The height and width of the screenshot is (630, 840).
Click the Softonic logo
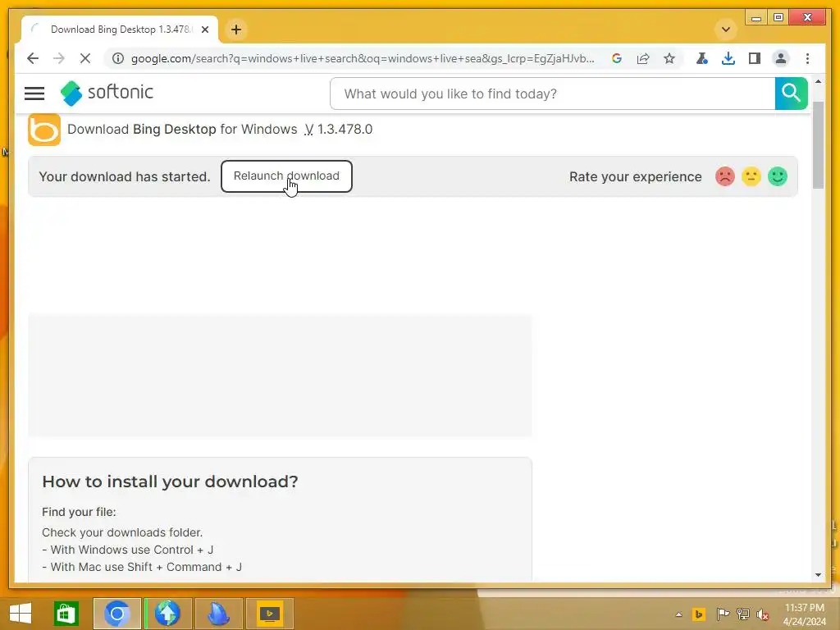(107, 93)
